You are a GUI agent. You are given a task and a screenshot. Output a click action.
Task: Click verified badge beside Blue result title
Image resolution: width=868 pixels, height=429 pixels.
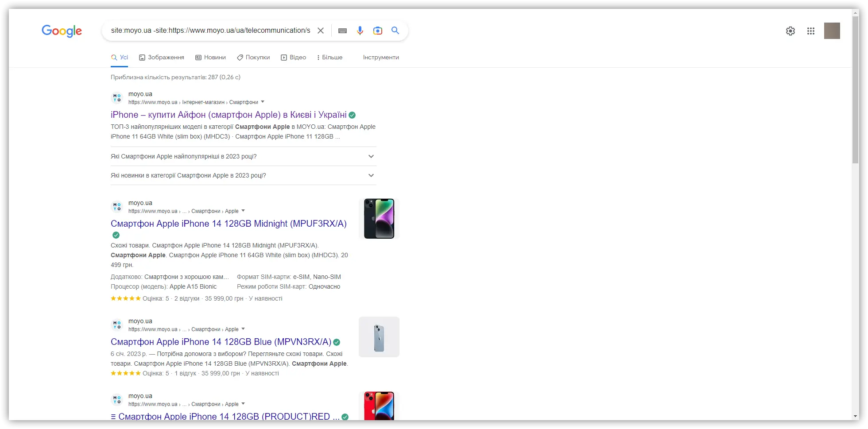337,342
